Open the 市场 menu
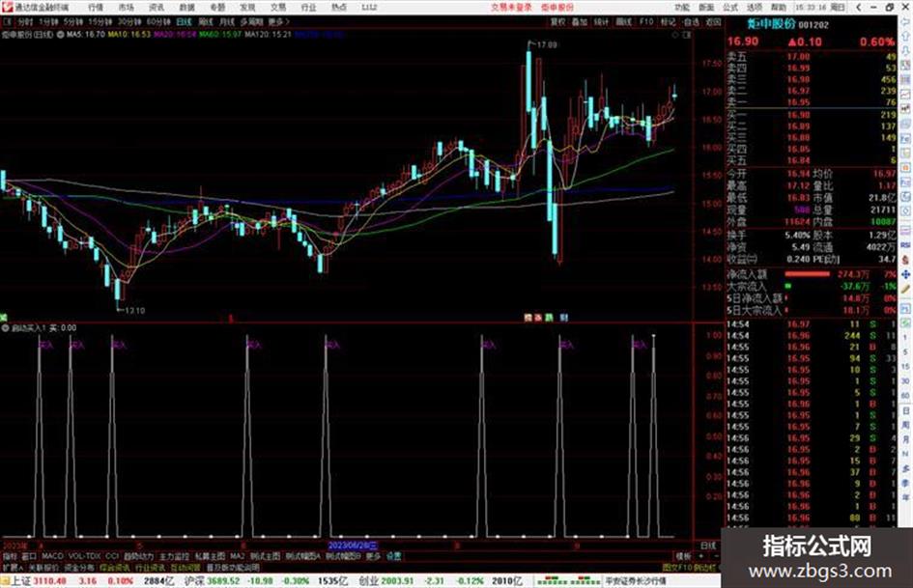Image resolution: width=913 pixels, height=588 pixels. coord(126,7)
